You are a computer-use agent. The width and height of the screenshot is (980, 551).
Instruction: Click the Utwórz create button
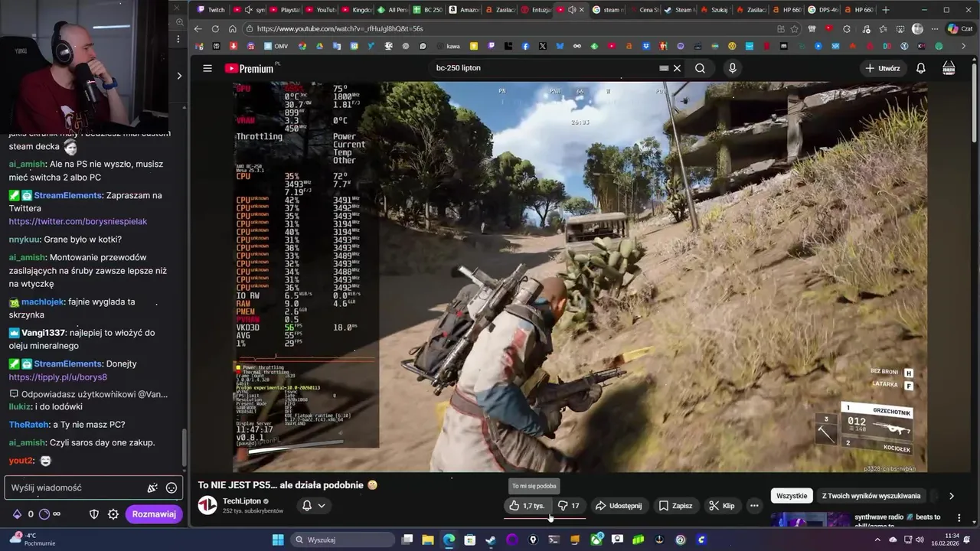883,68
